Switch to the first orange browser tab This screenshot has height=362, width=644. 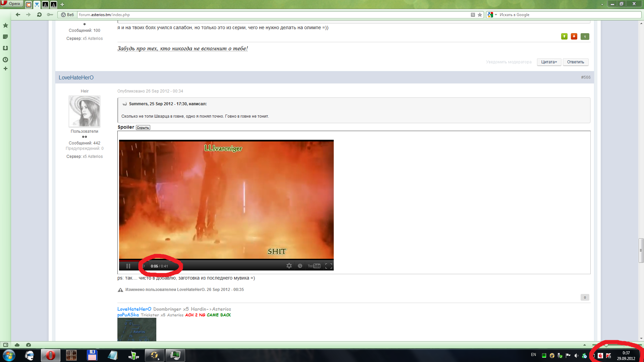(29, 5)
